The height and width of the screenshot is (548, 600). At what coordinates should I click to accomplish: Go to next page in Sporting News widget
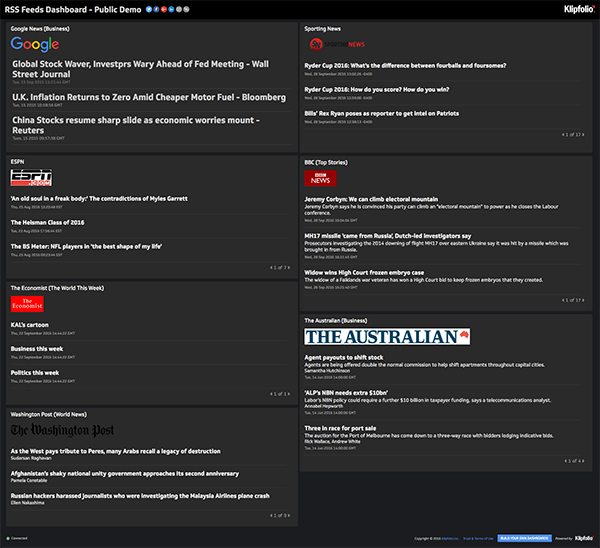click(x=585, y=133)
